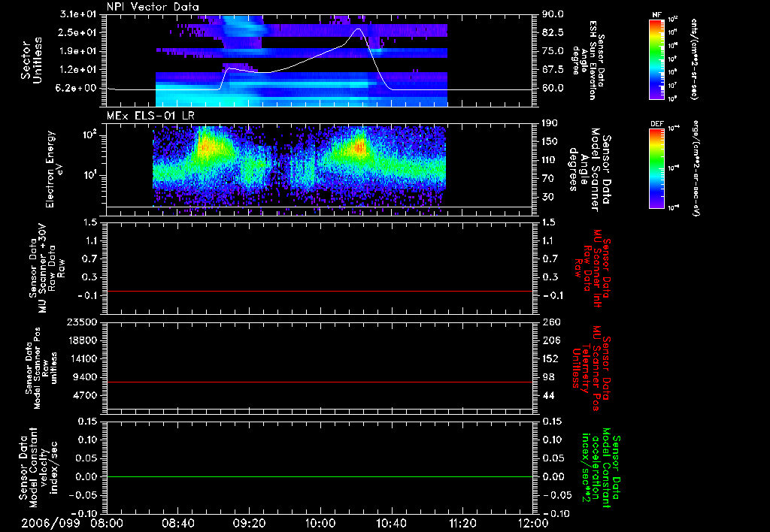
Task: Click the MEx ELS-01 LR panel title
Action: 152,116
